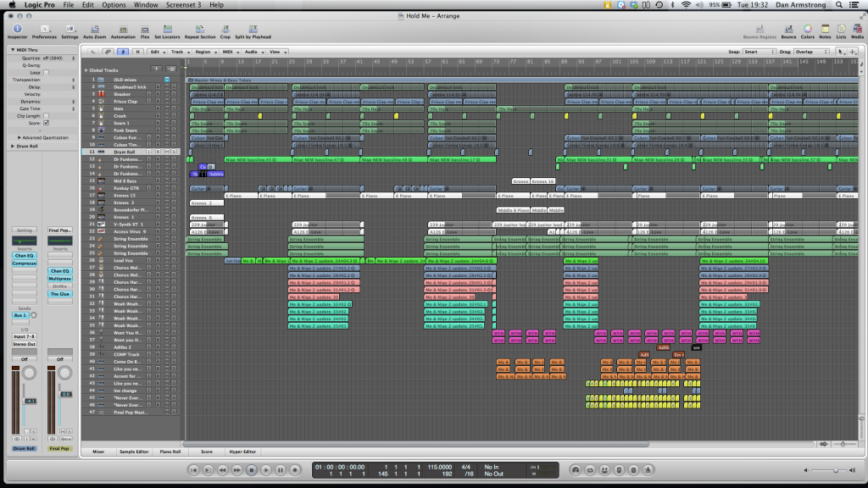
Task: Open the Multipress insert on Final Pop strip
Action: point(60,279)
